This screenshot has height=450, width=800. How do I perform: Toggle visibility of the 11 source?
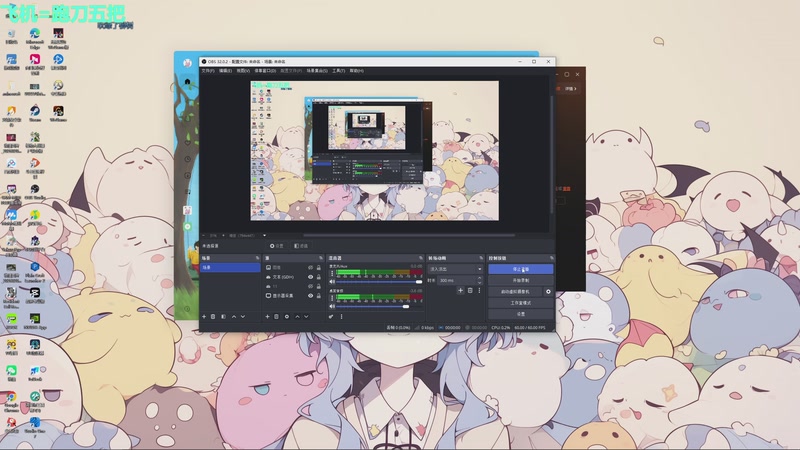(310, 286)
